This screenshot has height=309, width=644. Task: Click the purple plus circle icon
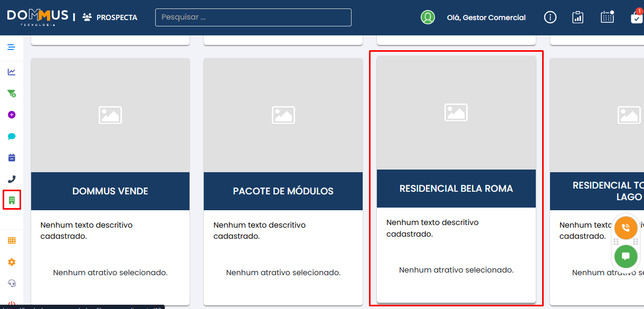click(12, 115)
